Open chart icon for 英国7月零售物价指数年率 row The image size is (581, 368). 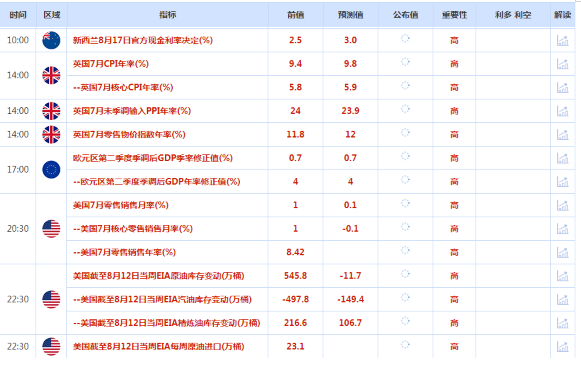click(x=562, y=135)
